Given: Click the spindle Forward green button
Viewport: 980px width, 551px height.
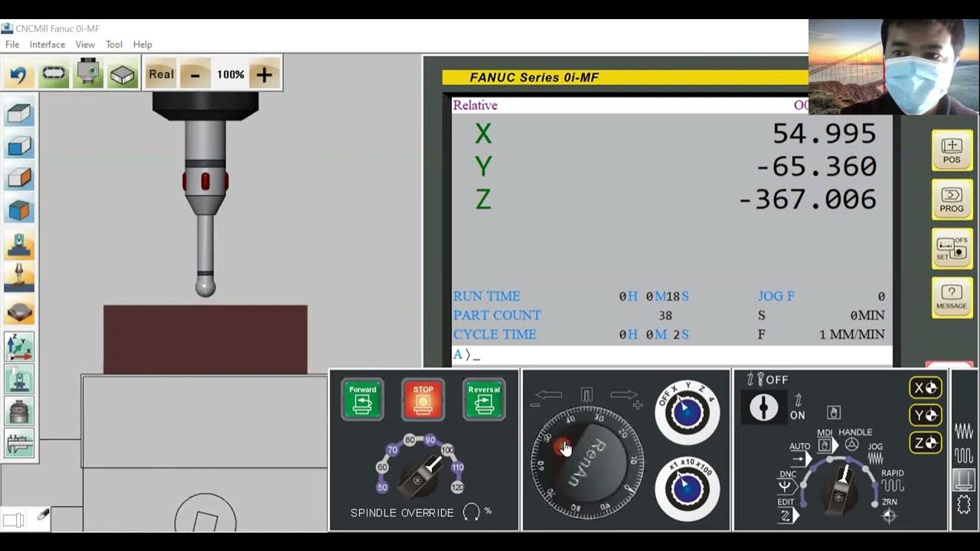Looking at the screenshot, I should click(x=362, y=399).
